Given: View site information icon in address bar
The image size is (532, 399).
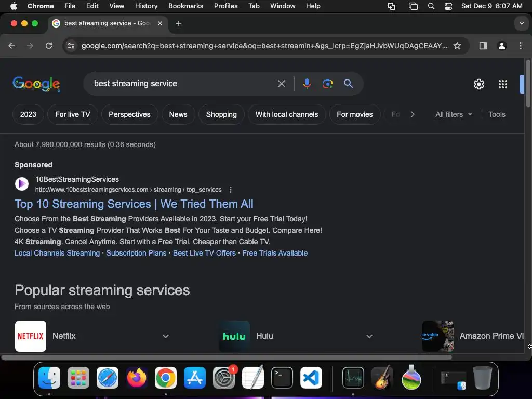Looking at the screenshot, I should [x=71, y=46].
